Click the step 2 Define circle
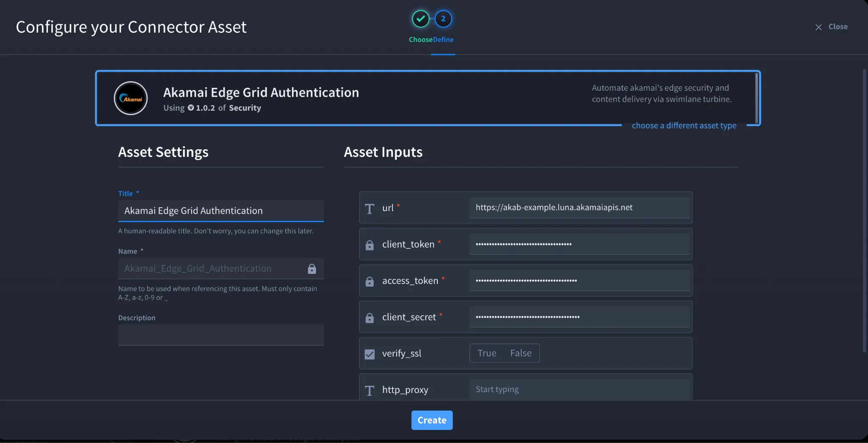 tap(443, 19)
